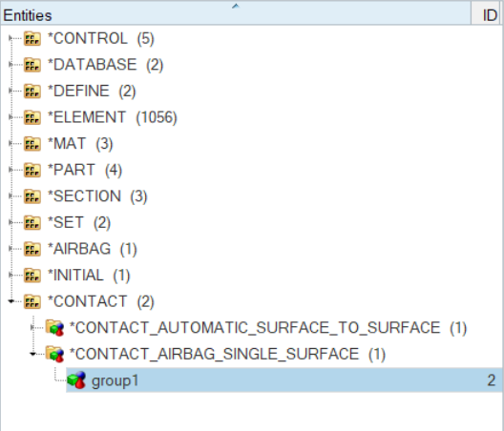Click the CONTACT_AUTOMATIC_SURFACE_TO_SURFACE contact icon
The height and width of the screenshot is (431, 504).
coord(54,328)
